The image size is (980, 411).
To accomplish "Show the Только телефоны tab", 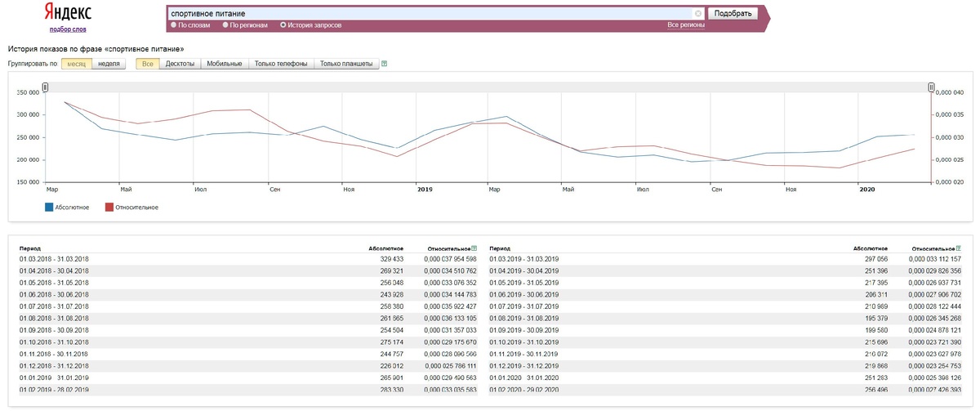I will [x=281, y=64].
